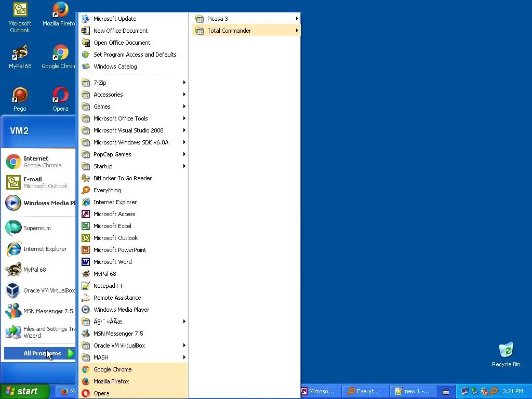532x399 pixels.
Task: Click the system tray clock
Action: (x=513, y=391)
